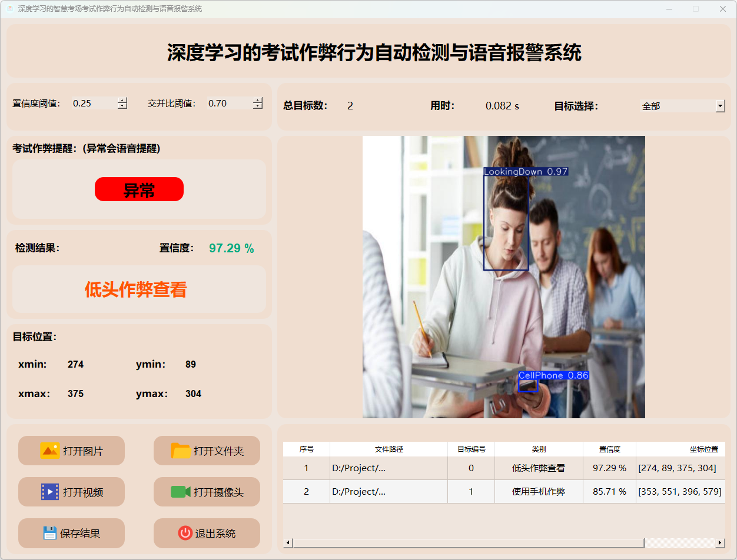Image resolution: width=737 pixels, height=560 pixels.
Task: Click the 85.71 % cell in the table
Action: (610, 492)
